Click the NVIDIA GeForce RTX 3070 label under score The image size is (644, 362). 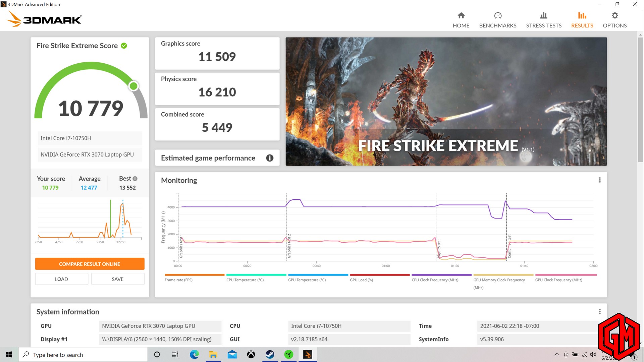pyautogui.click(x=90, y=155)
